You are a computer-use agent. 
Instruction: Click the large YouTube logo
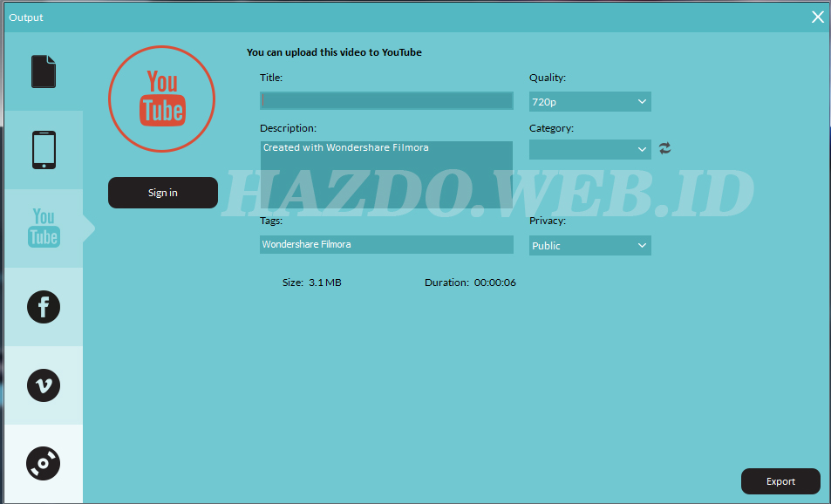[x=161, y=99]
